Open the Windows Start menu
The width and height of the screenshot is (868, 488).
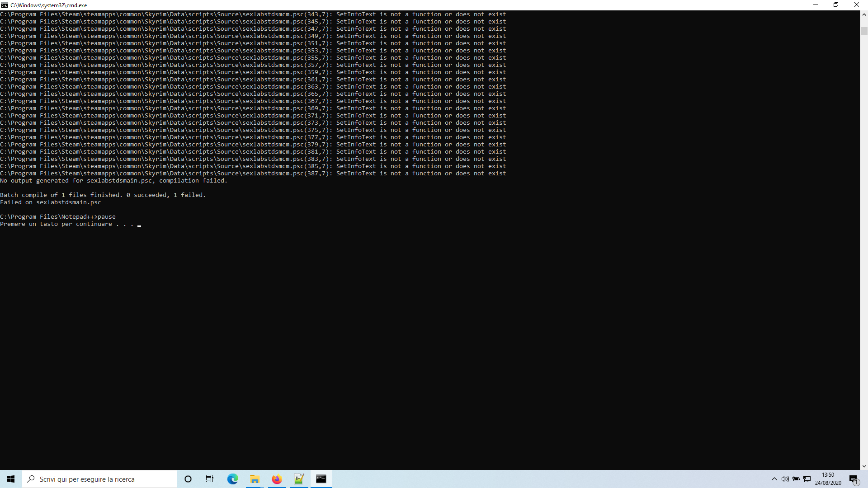[x=11, y=479]
